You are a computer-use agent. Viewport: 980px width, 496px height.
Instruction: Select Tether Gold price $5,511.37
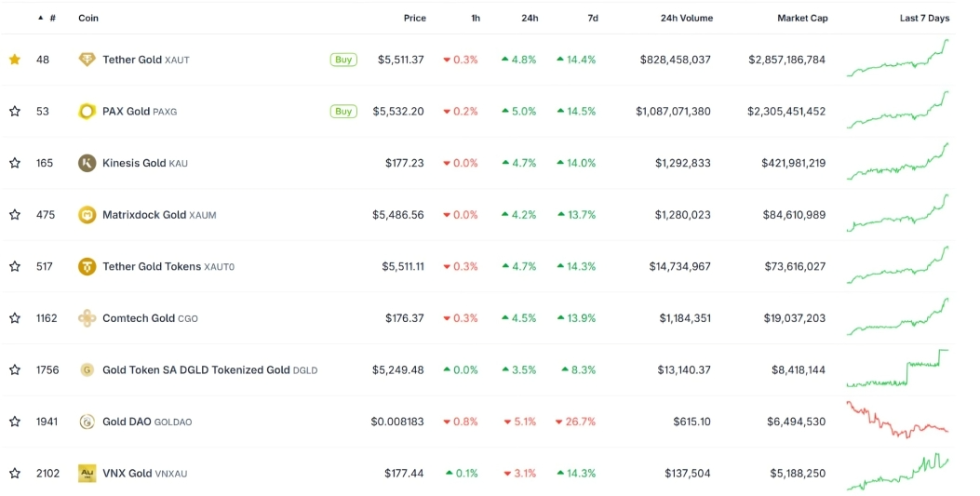point(400,60)
